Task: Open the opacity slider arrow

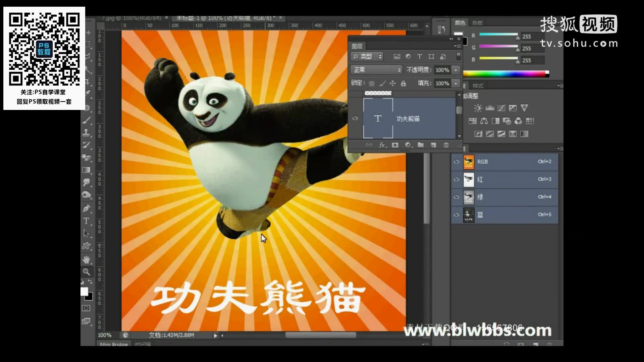Action: tap(456, 70)
